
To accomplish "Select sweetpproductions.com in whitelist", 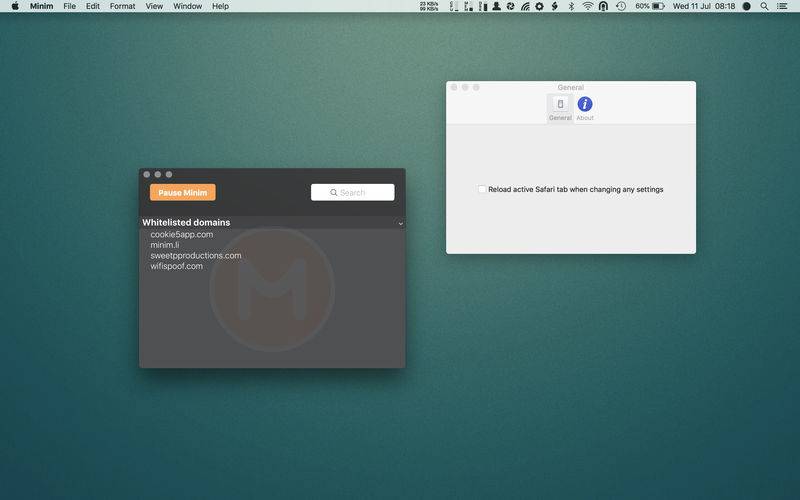I will (x=196, y=256).
